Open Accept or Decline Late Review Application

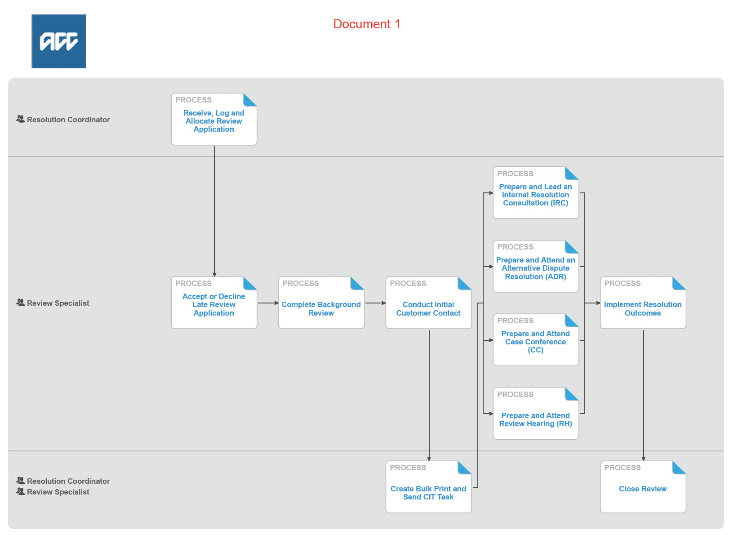click(x=214, y=305)
